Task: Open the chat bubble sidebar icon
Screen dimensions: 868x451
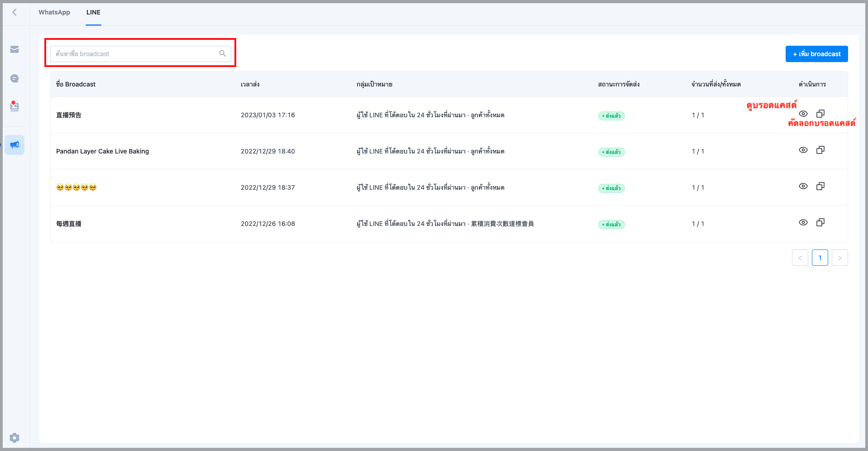Action: (14, 79)
